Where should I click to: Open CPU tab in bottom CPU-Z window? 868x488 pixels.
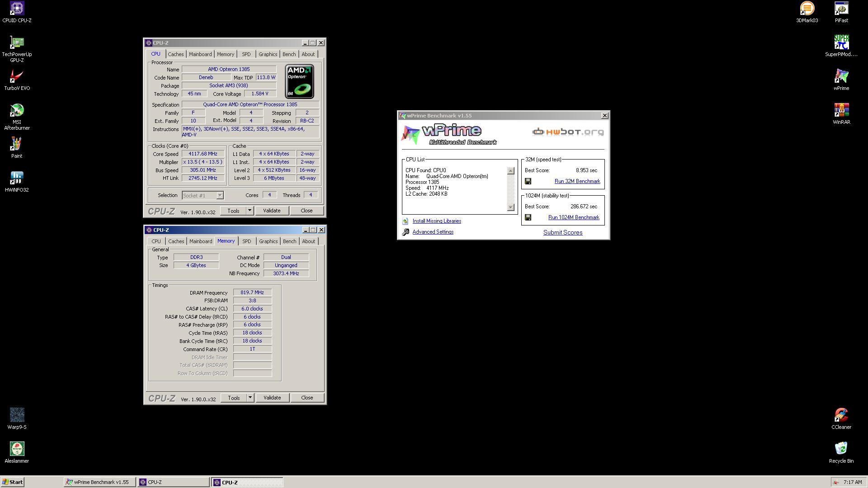pyautogui.click(x=156, y=241)
